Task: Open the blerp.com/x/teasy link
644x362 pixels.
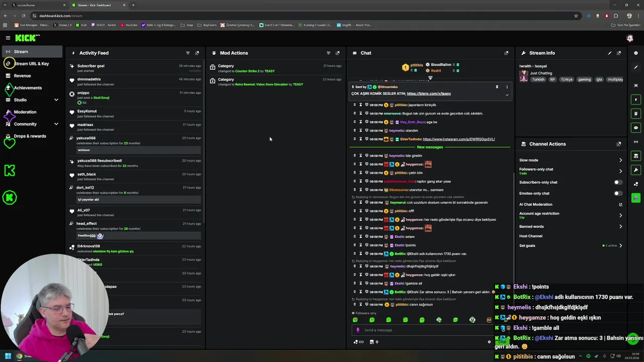Action: click(429, 94)
